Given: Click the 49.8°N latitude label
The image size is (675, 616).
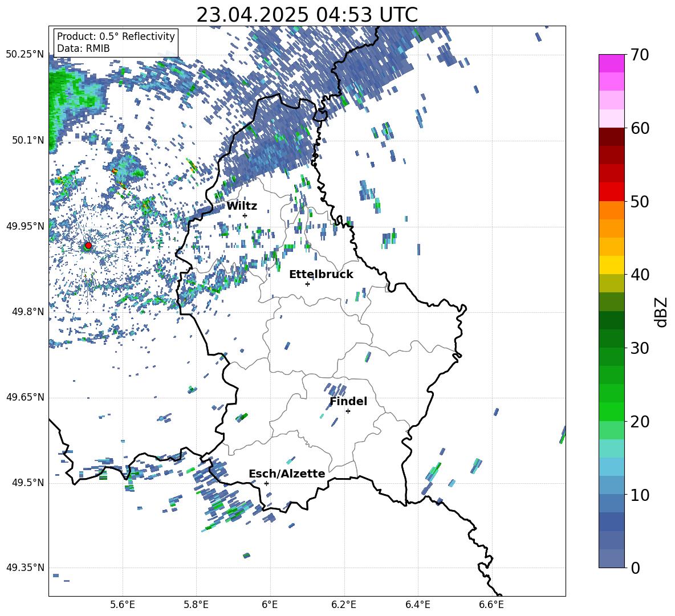Looking at the screenshot, I should point(28,312).
